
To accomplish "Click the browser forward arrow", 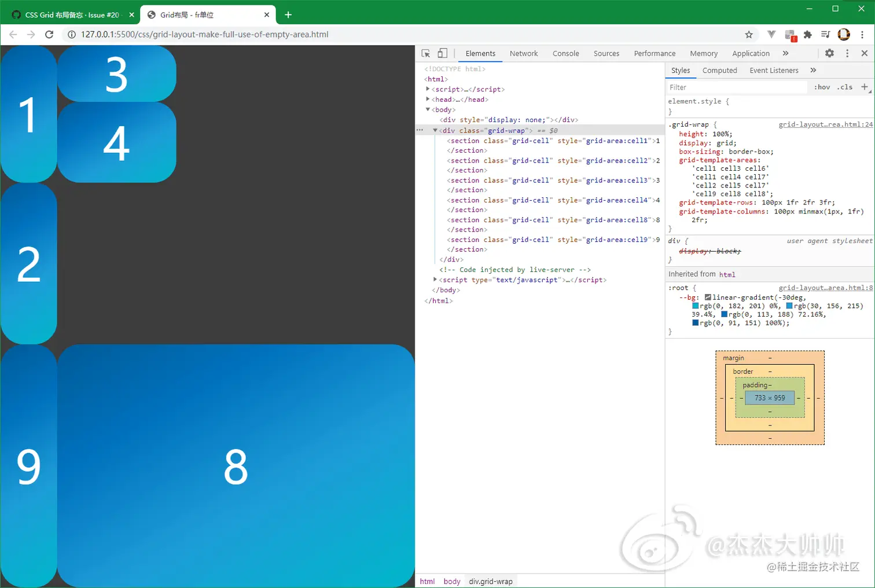I will pyautogui.click(x=31, y=35).
